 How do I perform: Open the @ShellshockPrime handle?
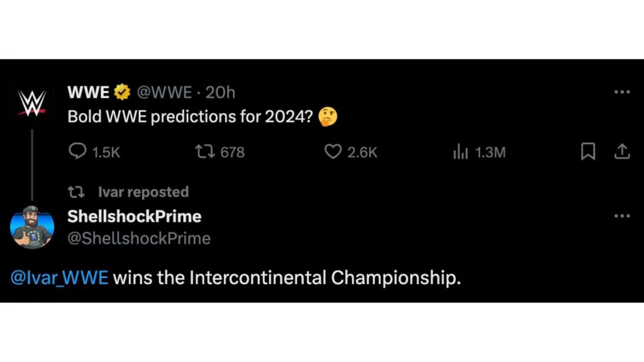[138, 238]
